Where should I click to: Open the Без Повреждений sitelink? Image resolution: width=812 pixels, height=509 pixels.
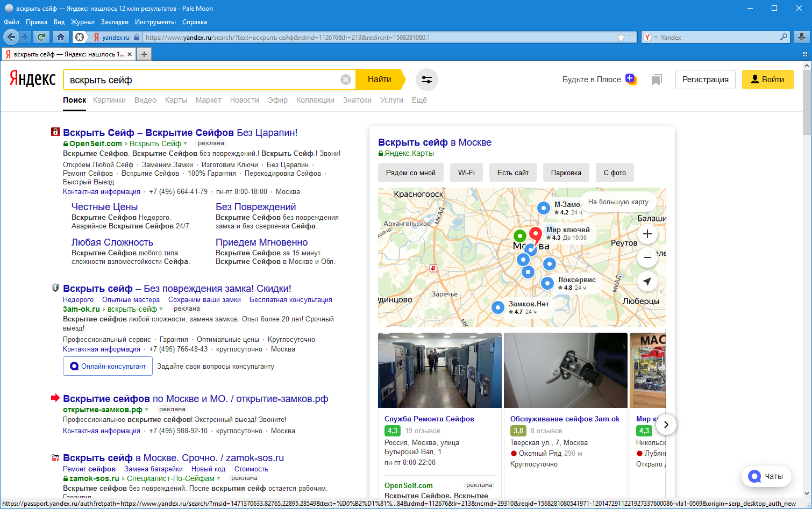(x=255, y=207)
